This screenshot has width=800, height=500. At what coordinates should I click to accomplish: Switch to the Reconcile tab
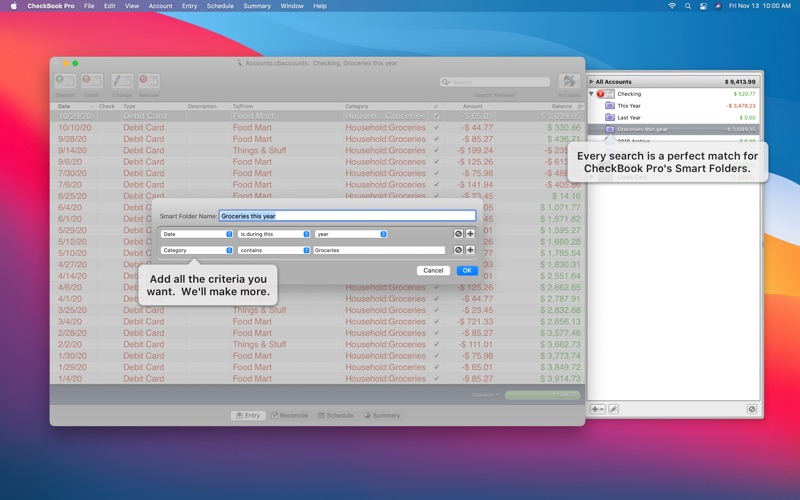290,415
